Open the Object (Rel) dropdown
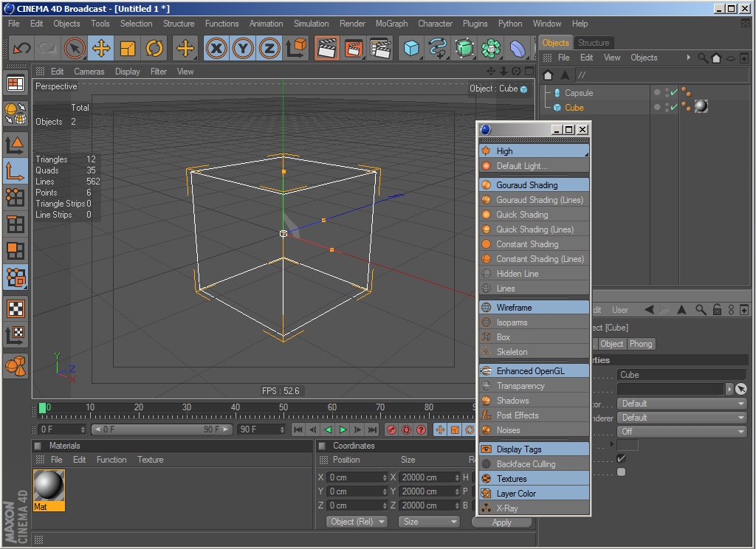 tap(357, 522)
